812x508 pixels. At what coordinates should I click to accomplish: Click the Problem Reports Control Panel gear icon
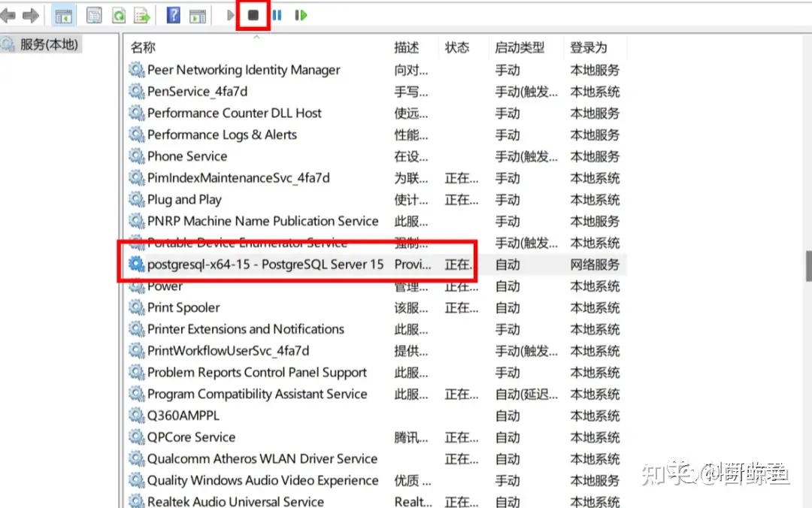click(136, 372)
